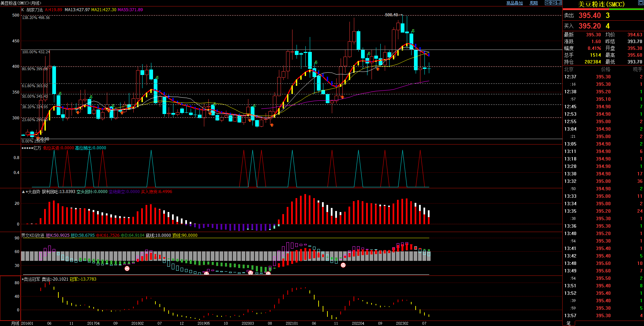Screen dimensions: 644x326
Task: Open the 周期 period menu
Action: [x=534, y=3]
